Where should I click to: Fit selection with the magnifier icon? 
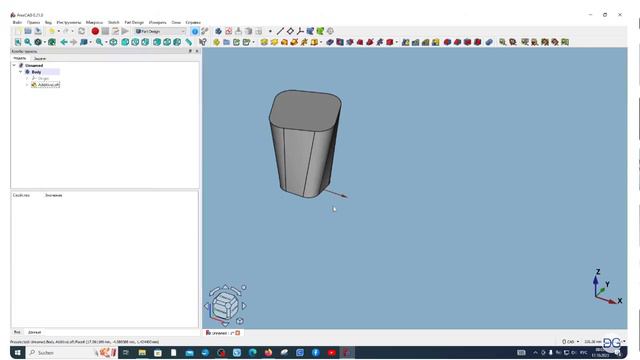pos(28,42)
